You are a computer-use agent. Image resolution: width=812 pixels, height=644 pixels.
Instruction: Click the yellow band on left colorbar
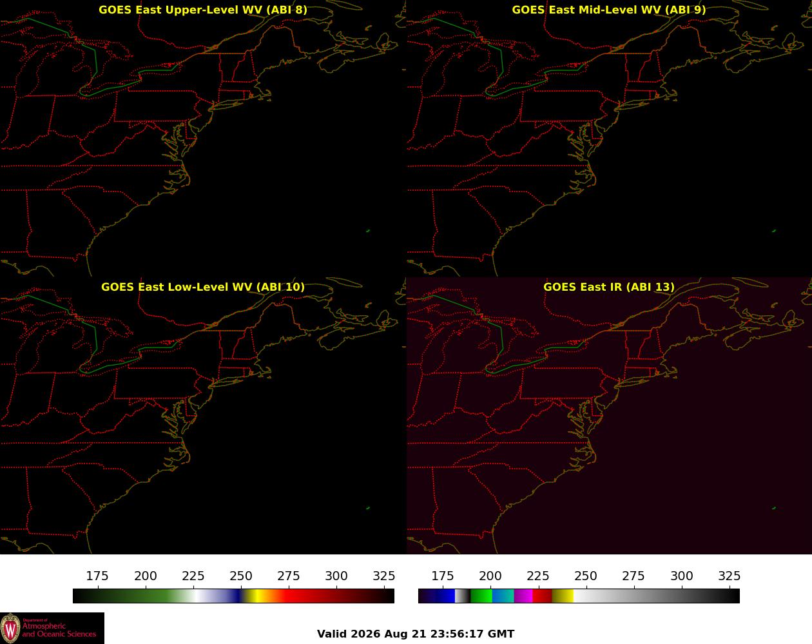[256, 596]
